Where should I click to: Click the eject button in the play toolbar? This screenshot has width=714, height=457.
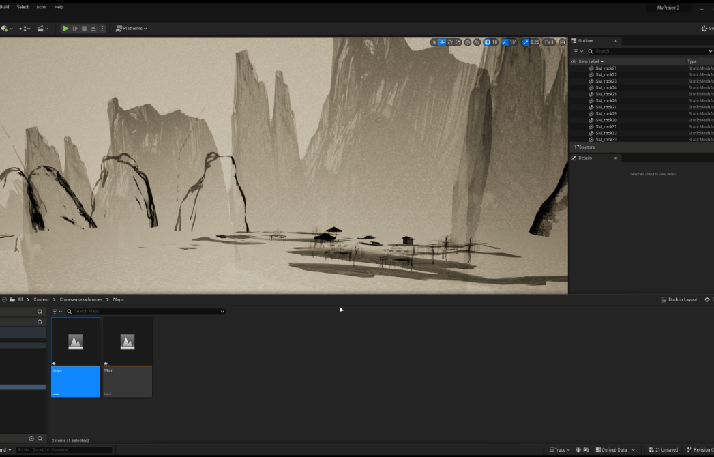click(93, 28)
